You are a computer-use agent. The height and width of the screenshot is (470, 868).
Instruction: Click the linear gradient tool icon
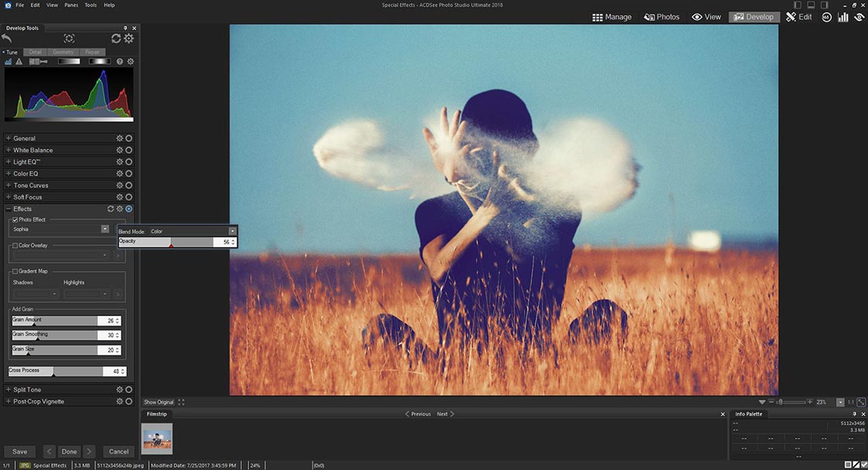tap(70, 61)
